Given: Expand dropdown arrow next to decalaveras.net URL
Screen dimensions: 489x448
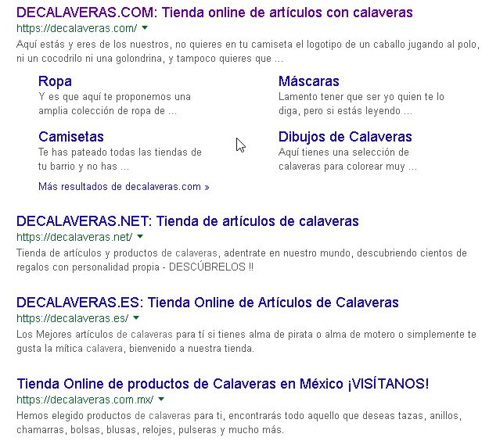Looking at the screenshot, I should click(x=140, y=237).
